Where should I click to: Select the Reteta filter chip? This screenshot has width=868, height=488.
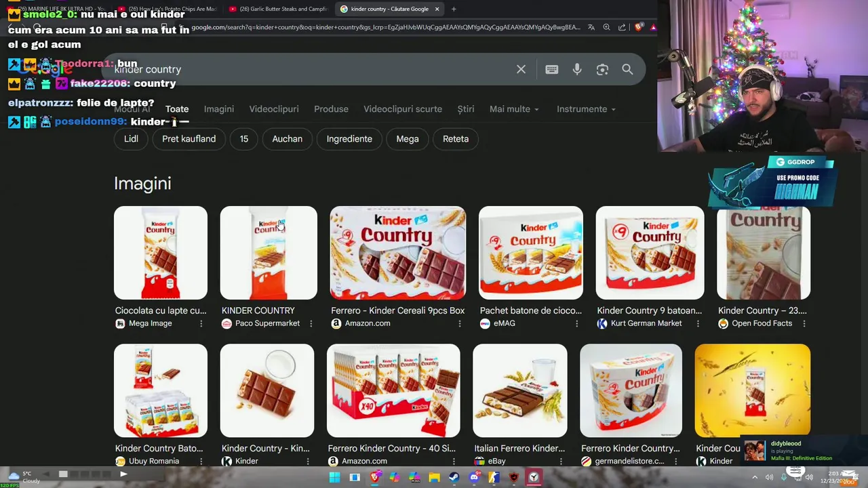[456, 139]
